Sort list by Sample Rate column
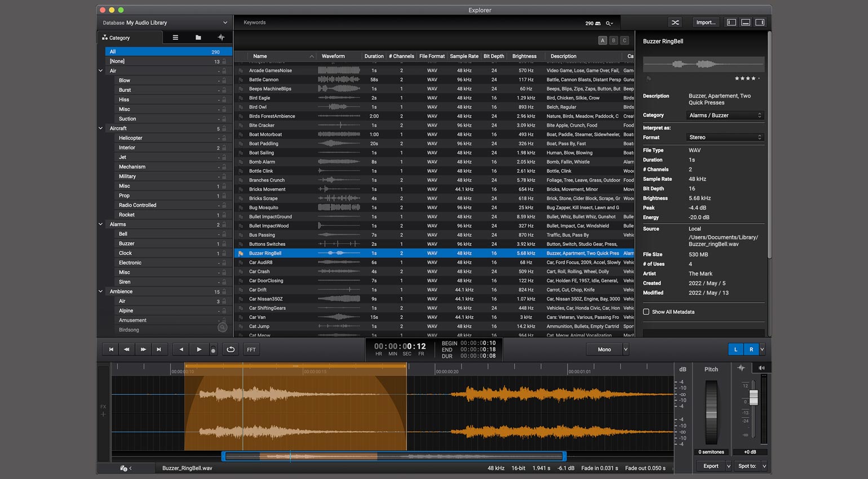Image resolution: width=868 pixels, height=479 pixels. [464, 56]
